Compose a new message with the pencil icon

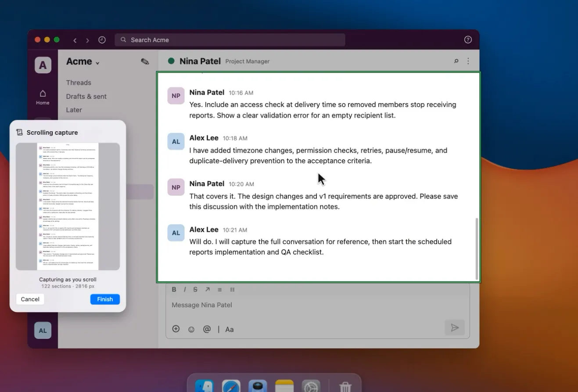(x=145, y=61)
